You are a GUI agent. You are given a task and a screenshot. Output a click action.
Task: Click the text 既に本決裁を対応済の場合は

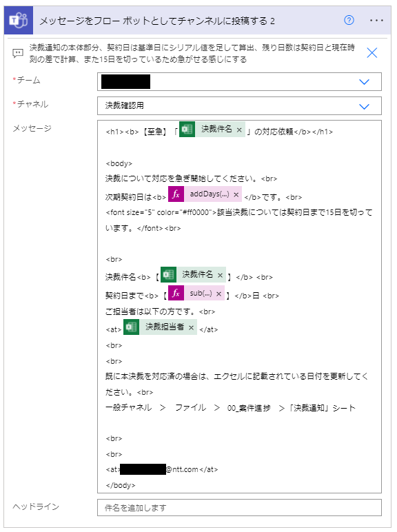[155, 376]
